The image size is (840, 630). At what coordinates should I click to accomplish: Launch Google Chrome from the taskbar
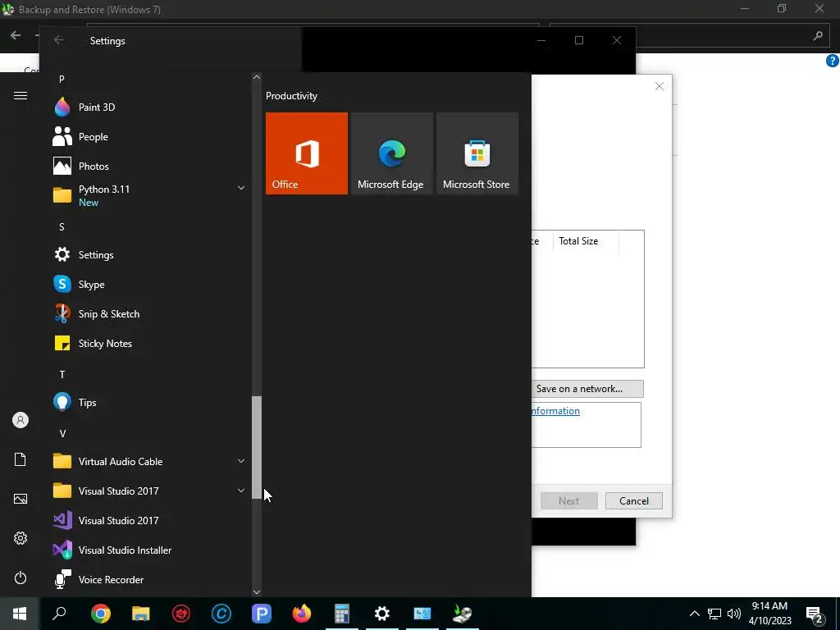click(x=100, y=614)
